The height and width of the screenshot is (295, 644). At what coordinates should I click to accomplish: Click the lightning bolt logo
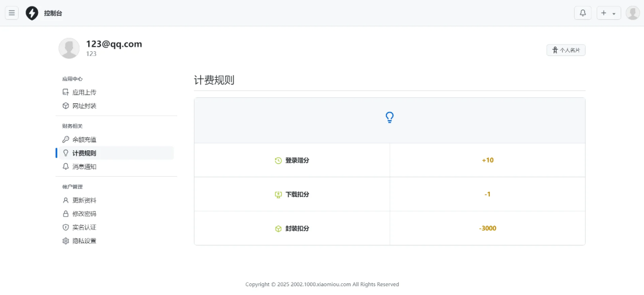click(32, 13)
